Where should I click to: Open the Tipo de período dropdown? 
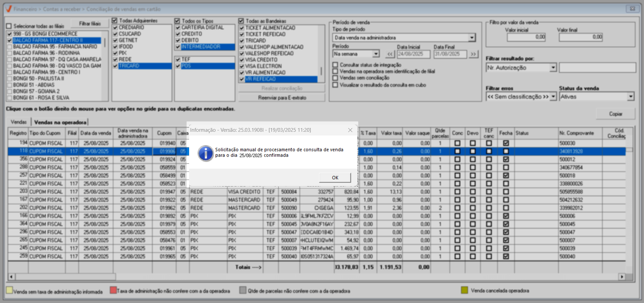point(472,38)
